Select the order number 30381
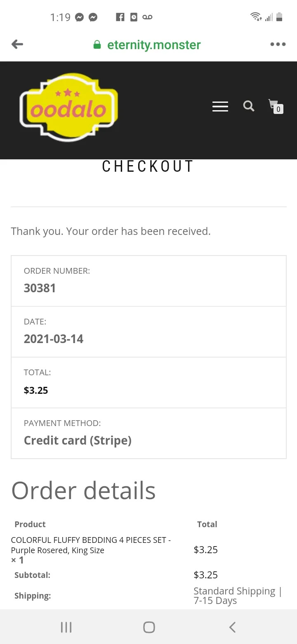The image size is (297, 644). (x=40, y=288)
